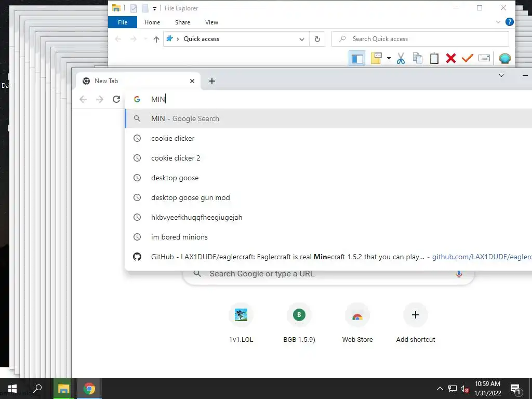The width and height of the screenshot is (532, 399).
Task: Refresh the Quick access location
Action: point(317,39)
